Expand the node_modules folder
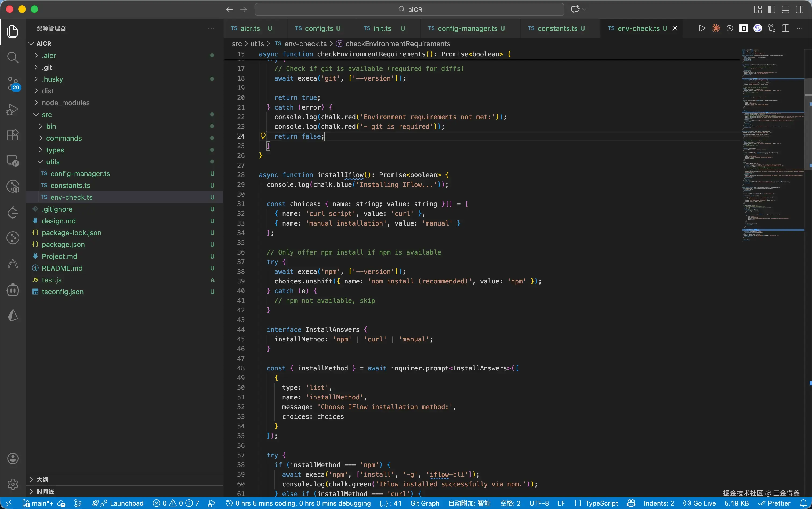The image size is (812, 509). tap(66, 103)
